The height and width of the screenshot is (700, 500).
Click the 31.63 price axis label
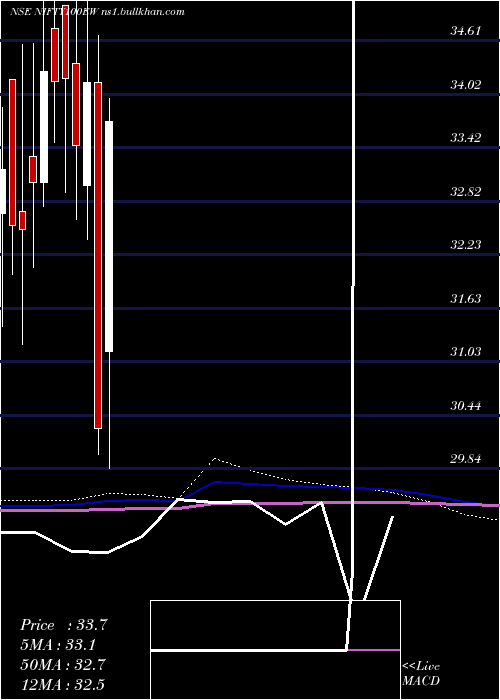[x=466, y=298]
